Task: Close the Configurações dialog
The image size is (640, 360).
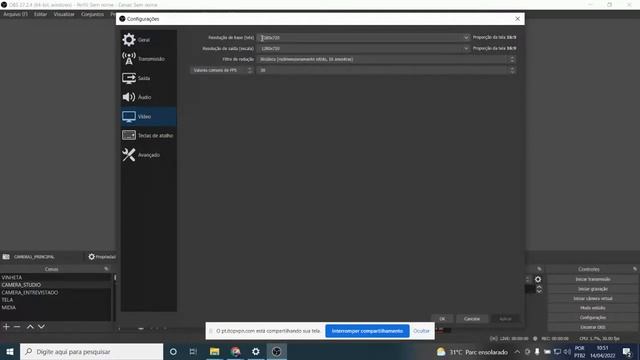Action: point(518,19)
